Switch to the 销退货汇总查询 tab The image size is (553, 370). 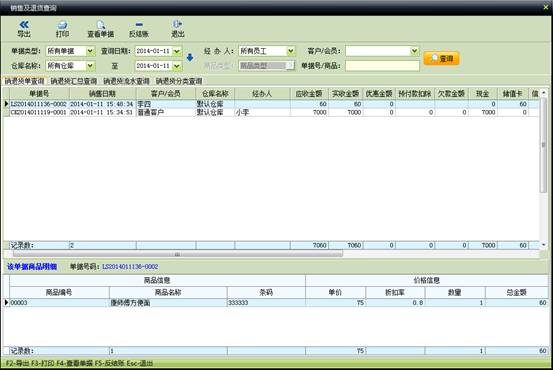coord(74,81)
